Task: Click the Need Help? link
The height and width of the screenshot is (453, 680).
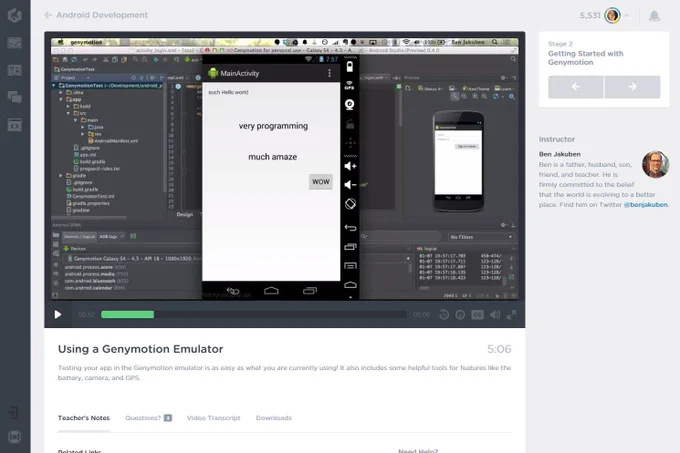Action: [x=418, y=450]
